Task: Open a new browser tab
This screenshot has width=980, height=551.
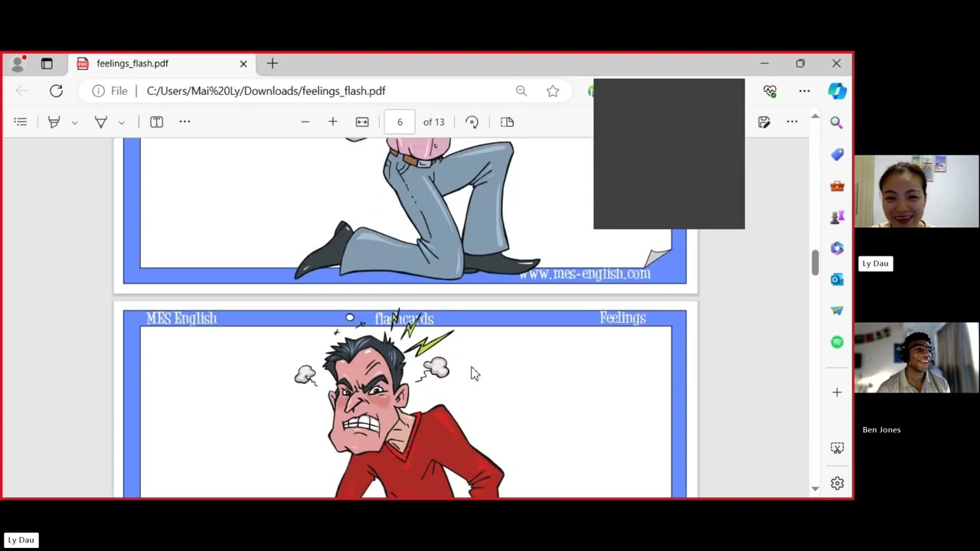Action: (x=273, y=64)
